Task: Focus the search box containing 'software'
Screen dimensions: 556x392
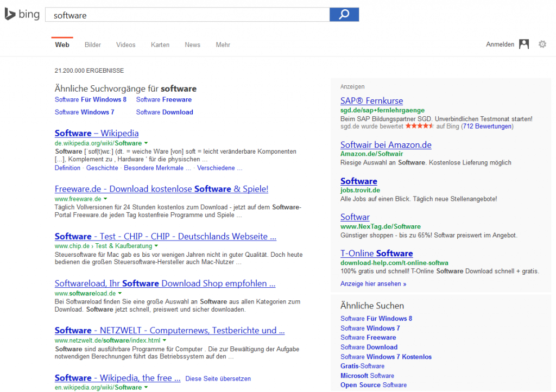Action: click(x=187, y=15)
